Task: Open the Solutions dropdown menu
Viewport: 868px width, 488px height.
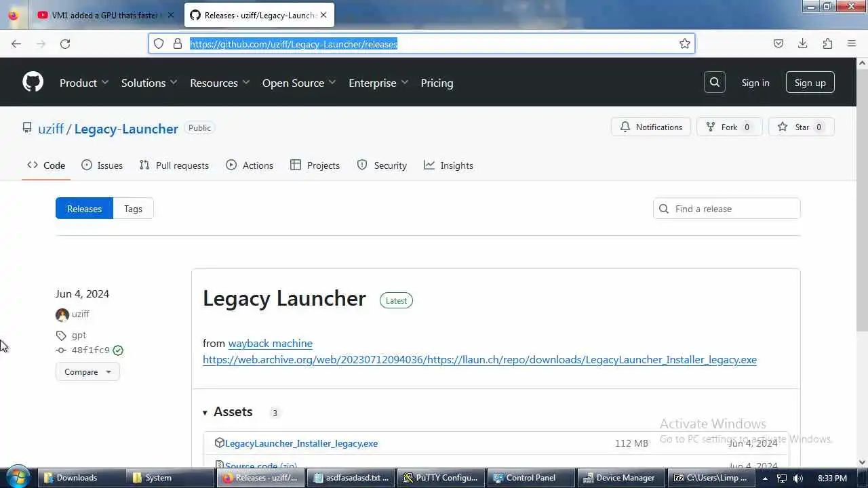Action: click(x=149, y=83)
